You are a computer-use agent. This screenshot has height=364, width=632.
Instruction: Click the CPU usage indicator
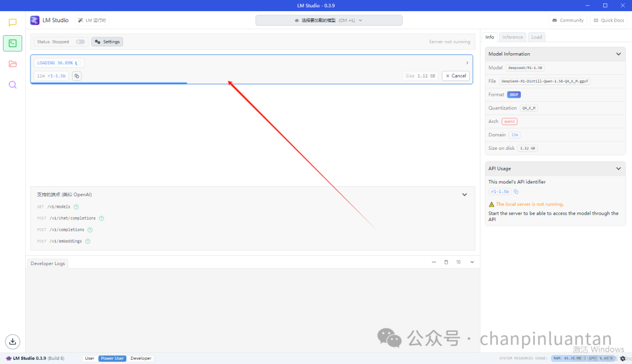click(600, 358)
